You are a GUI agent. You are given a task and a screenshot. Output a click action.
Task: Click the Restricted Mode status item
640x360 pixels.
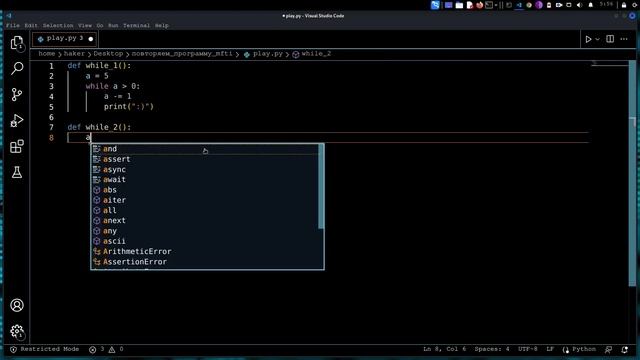click(x=44, y=349)
